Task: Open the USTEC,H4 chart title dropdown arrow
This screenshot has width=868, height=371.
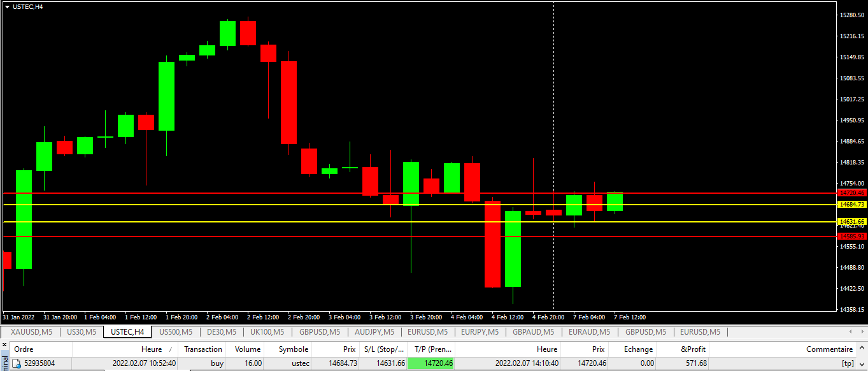Action: pyautogui.click(x=7, y=6)
